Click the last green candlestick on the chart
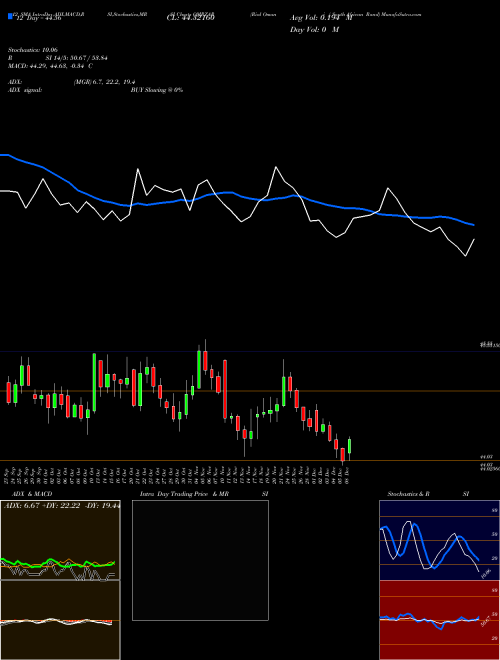This screenshot has width=500, height=660. (x=349, y=446)
